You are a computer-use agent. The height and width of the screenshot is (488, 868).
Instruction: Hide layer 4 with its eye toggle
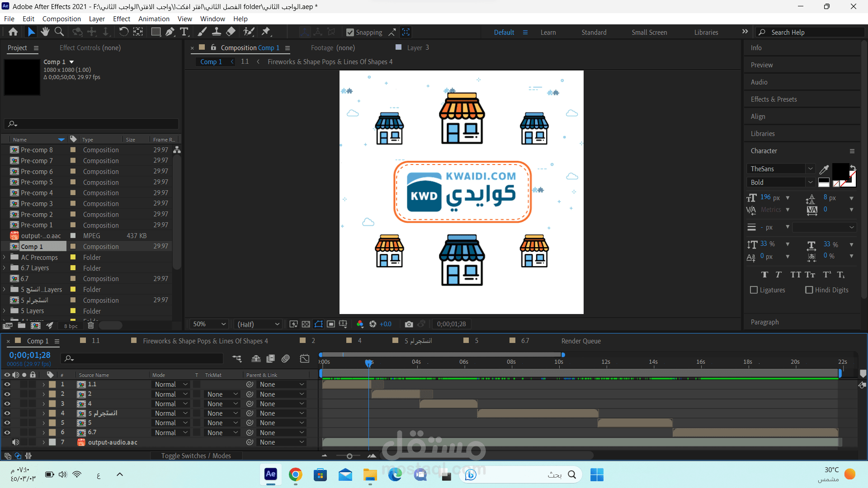[7, 404]
